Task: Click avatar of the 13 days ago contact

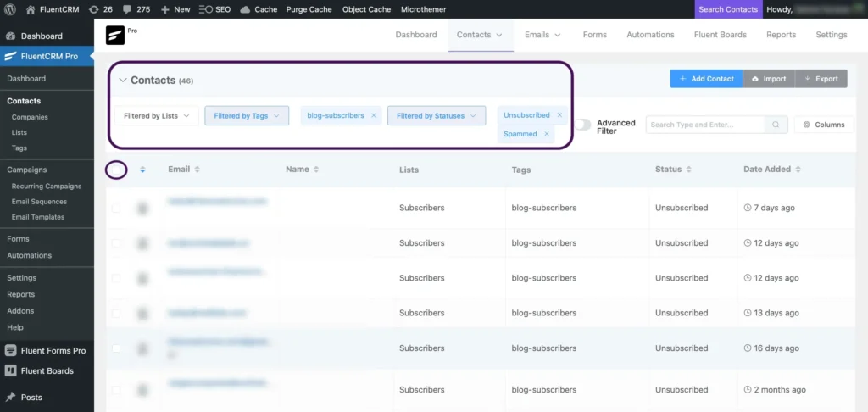Action: (x=142, y=314)
